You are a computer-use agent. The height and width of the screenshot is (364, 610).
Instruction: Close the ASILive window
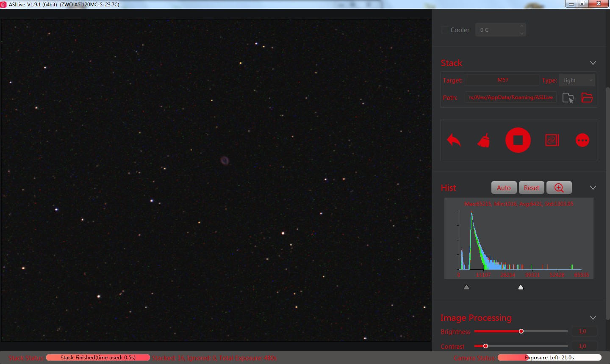coord(599,4)
